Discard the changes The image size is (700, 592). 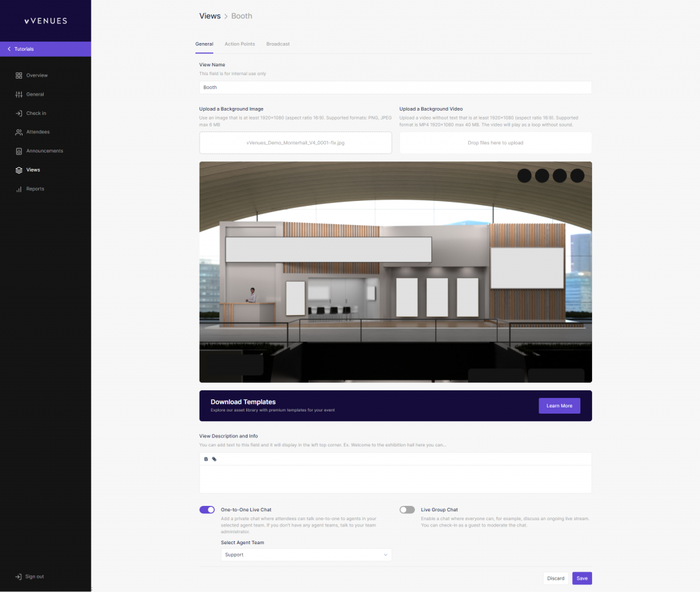click(556, 578)
